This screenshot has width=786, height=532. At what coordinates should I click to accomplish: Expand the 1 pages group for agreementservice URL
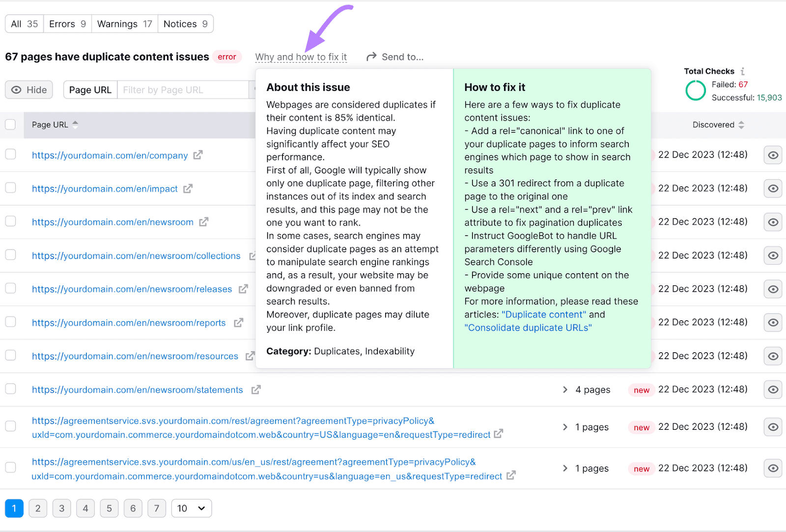[x=564, y=427]
